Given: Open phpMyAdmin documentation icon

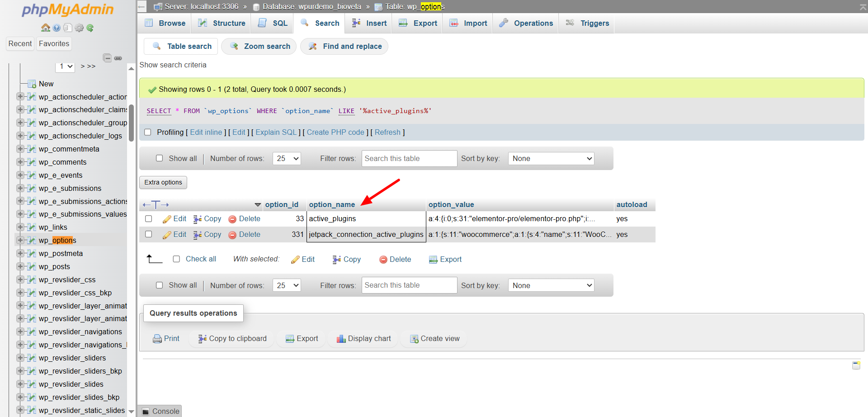Looking at the screenshot, I should (67, 28).
